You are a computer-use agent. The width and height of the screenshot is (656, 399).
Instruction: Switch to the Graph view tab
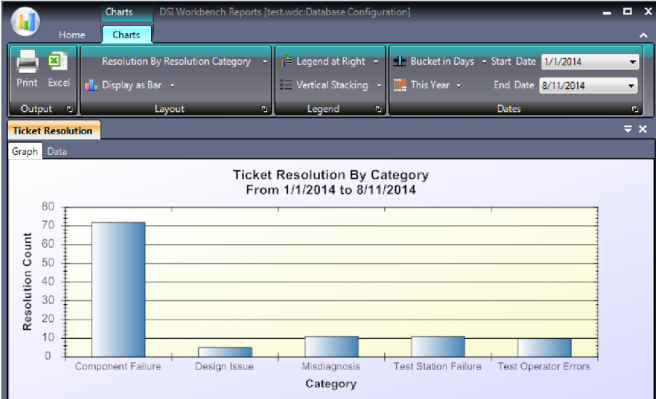pos(25,151)
